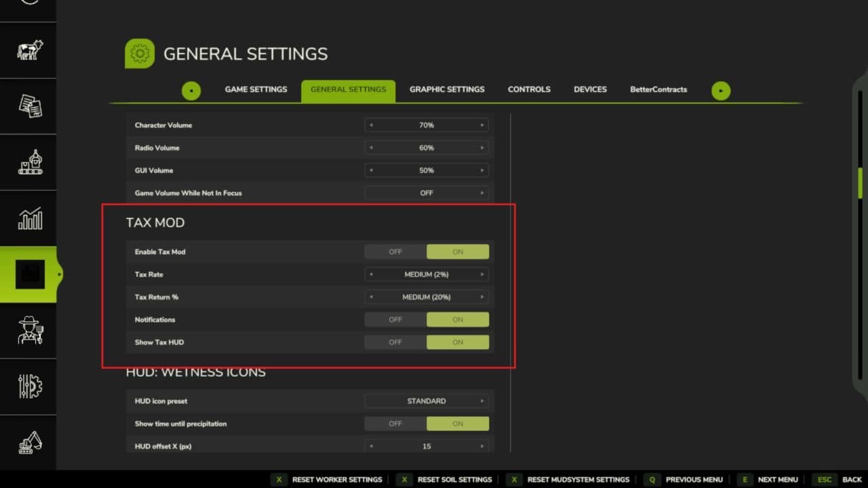Turn on Show time until precipitation
This screenshot has width=868, height=488.
click(x=458, y=424)
